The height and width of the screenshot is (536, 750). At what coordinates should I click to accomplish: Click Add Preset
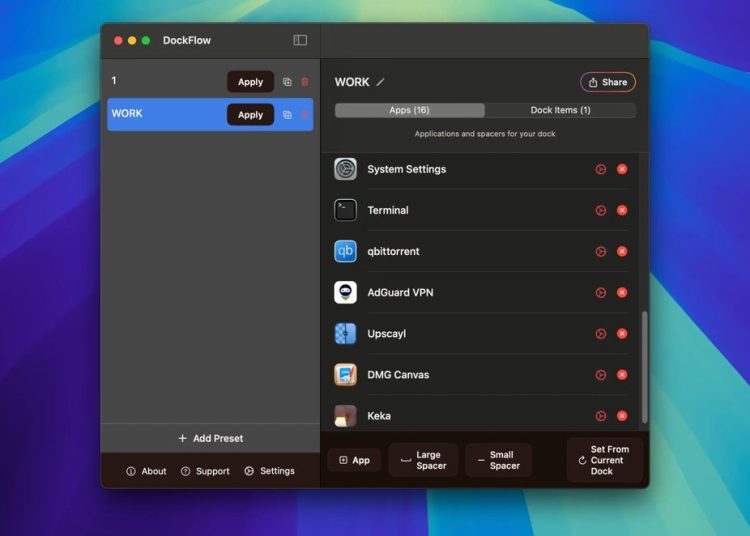[x=210, y=438]
